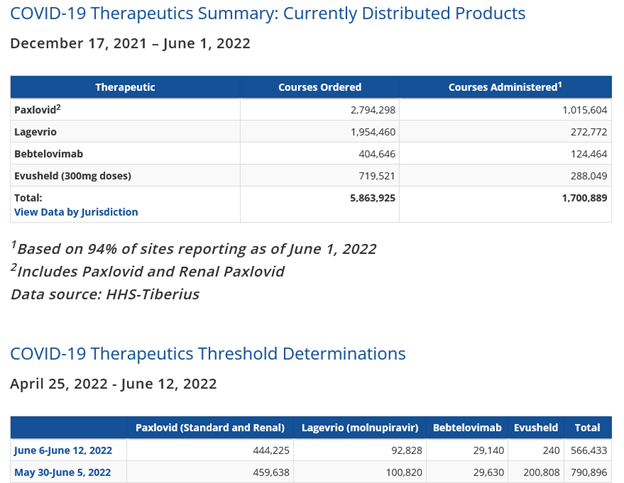Screen dimensions: 624x483
Task: Open the June 6-June 12, 2022 row link
Action: click(63, 450)
